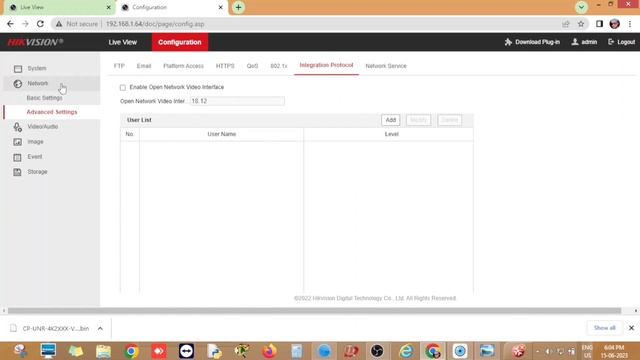Image resolution: width=640 pixels, height=360 pixels.
Task: Click the Storage sidebar icon
Action: tap(18, 172)
